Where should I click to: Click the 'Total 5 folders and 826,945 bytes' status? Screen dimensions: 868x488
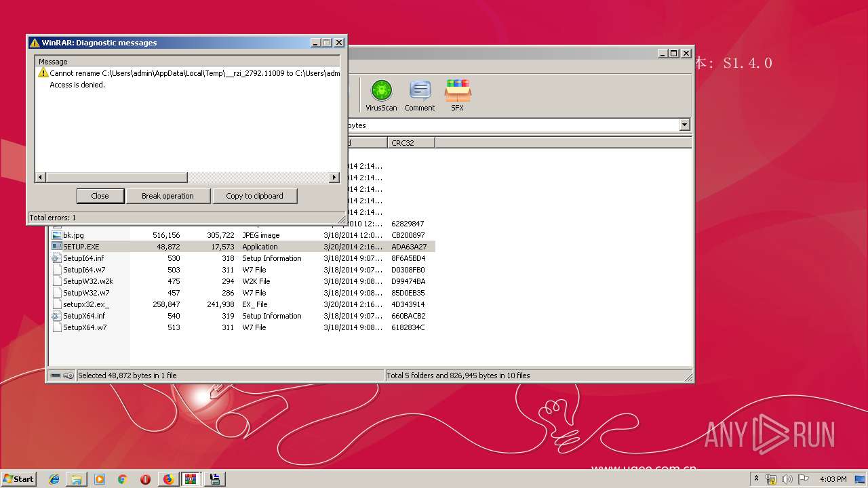458,375
